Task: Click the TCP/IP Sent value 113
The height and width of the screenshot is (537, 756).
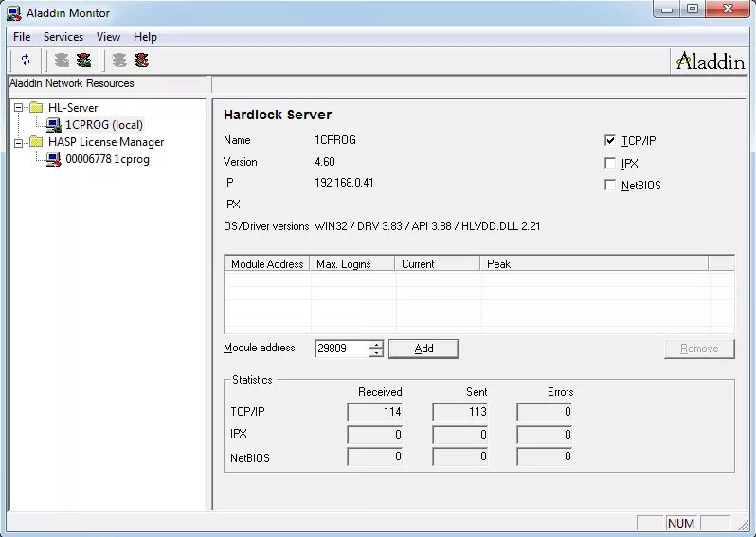Action: tap(460, 412)
